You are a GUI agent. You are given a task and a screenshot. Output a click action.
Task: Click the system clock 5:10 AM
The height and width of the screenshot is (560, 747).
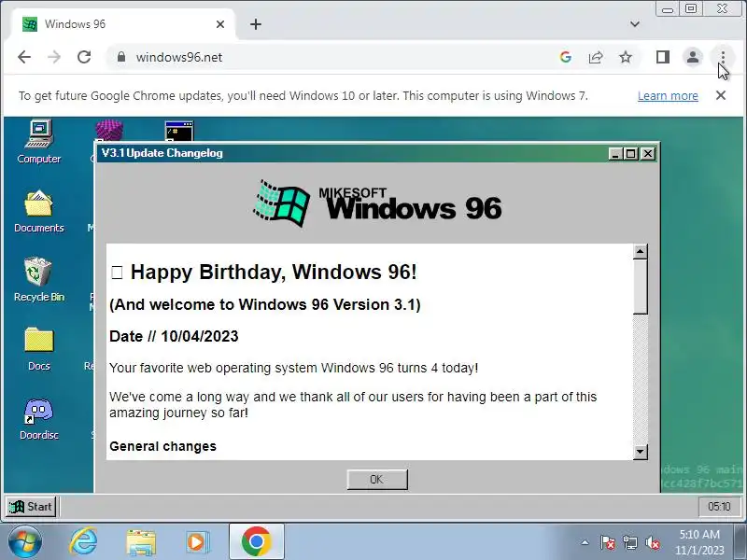(x=699, y=542)
